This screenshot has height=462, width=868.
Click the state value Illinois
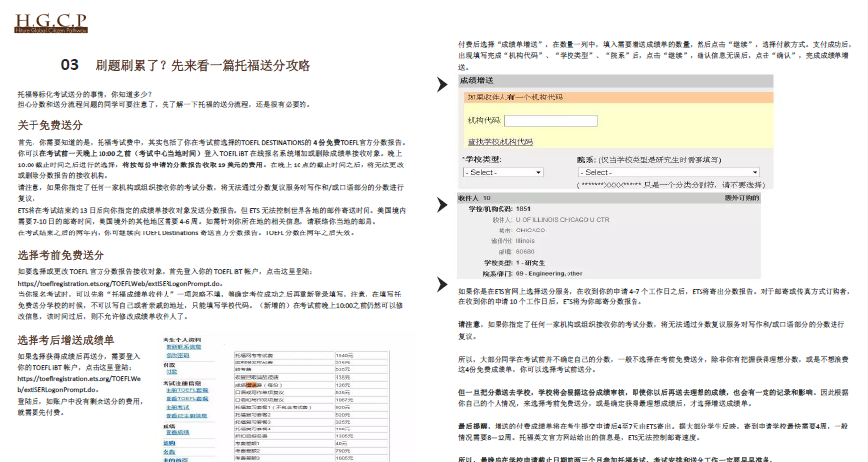[525, 241]
